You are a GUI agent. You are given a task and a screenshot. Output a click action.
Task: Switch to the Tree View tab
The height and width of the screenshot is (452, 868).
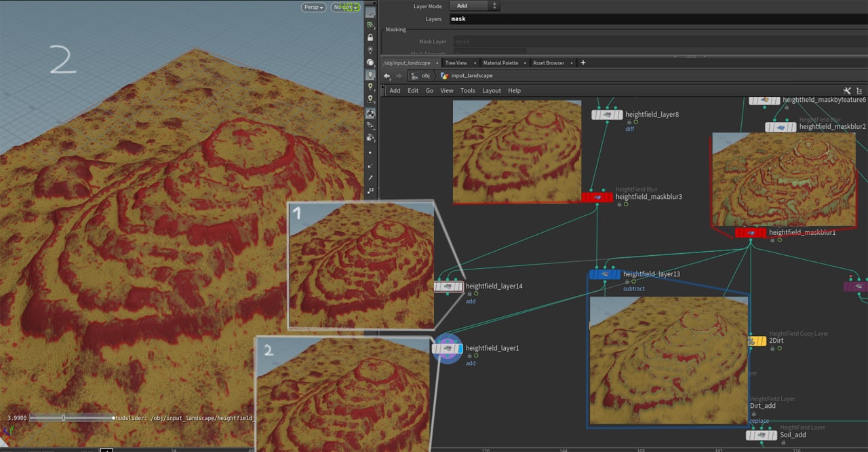click(456, 62)
